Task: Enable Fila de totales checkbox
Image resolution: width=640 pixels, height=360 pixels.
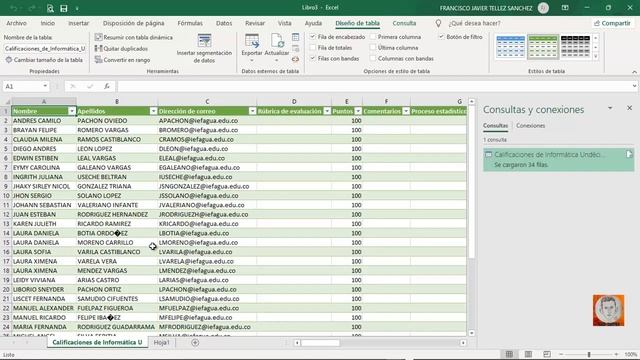Action: tap(313, 48)
